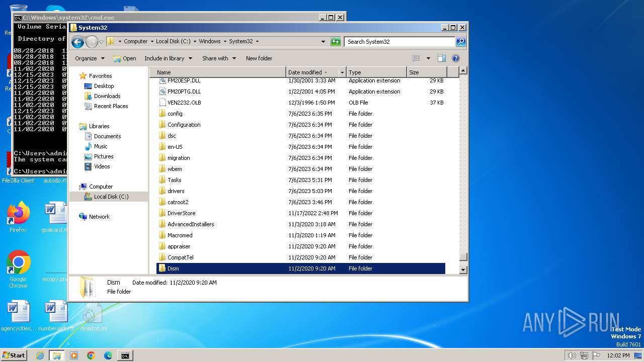Click the volume speaker tray icon
This screenshot has height=362, width=644.
coord(572,355)
